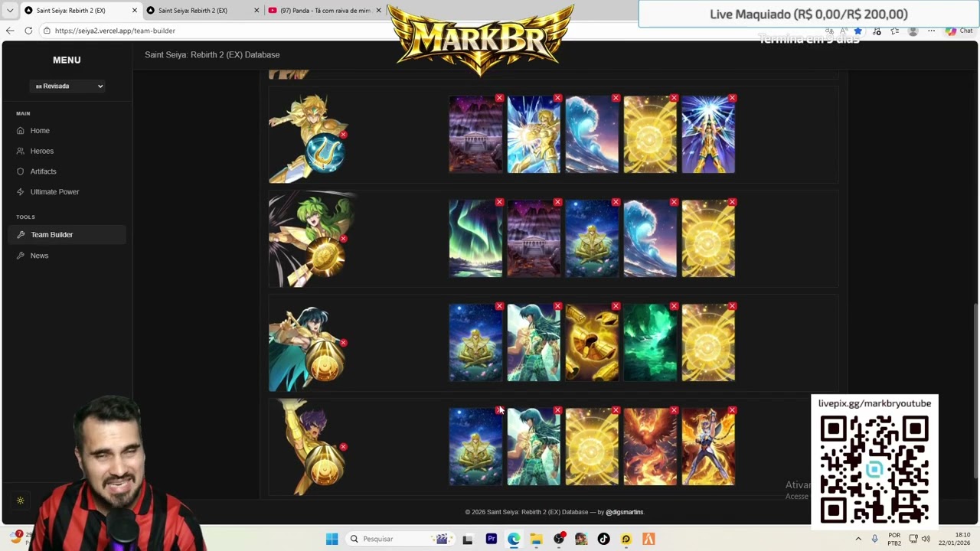Remove the lyre artifact from the blonde hero

point(343,135)
